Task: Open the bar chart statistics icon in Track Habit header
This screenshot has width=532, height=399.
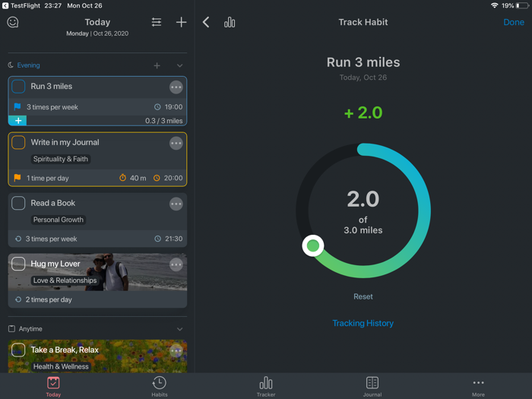Action: pyautogui.click(x=230, y=22)
